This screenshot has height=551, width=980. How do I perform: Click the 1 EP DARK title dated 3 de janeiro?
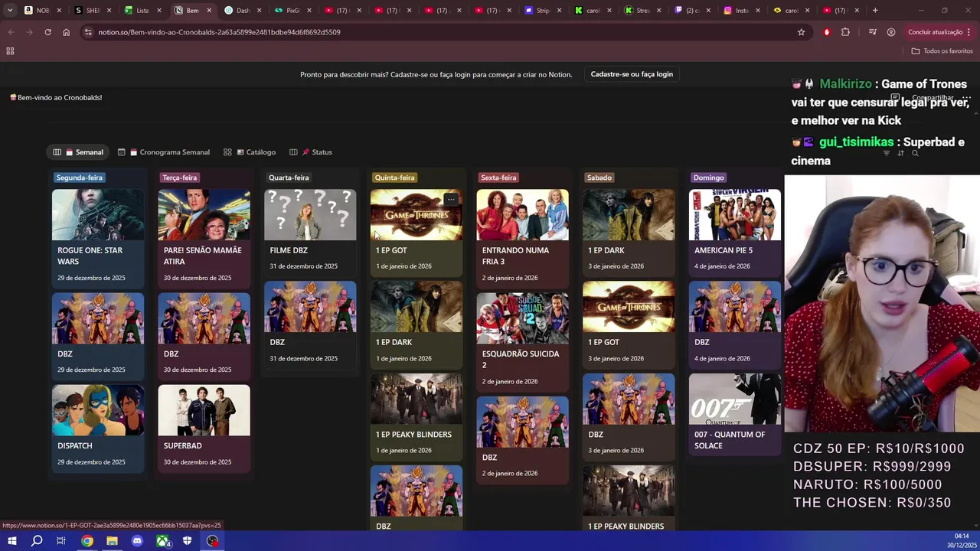click(x=606, y=250)
